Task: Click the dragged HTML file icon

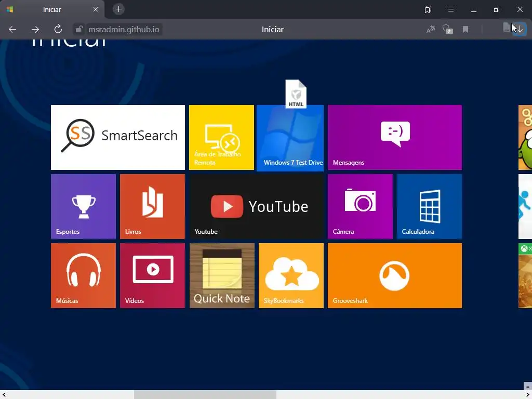Action: (296, 94)
